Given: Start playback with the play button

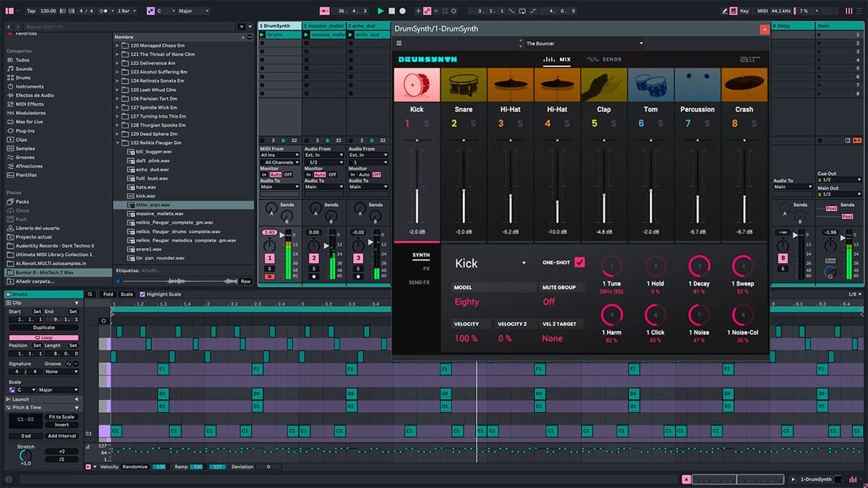Looking at the screenshot, I should pyautogui.click(x=380, y=11).
